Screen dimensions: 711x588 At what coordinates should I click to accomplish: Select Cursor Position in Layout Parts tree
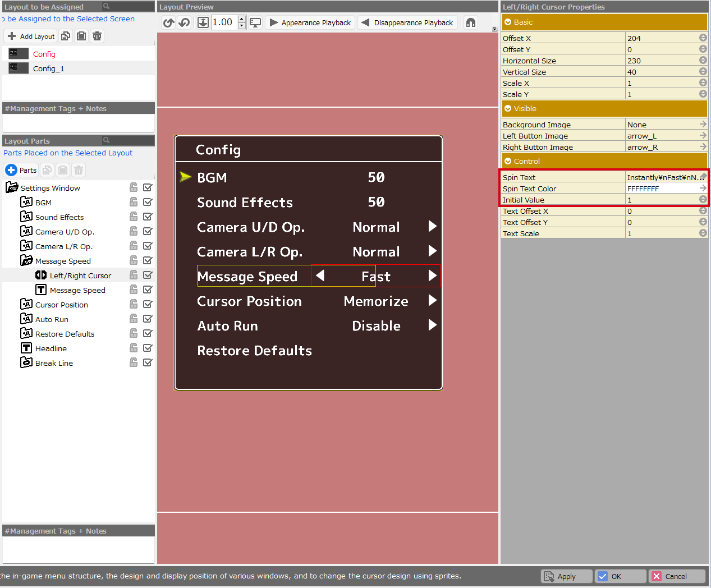62,305
